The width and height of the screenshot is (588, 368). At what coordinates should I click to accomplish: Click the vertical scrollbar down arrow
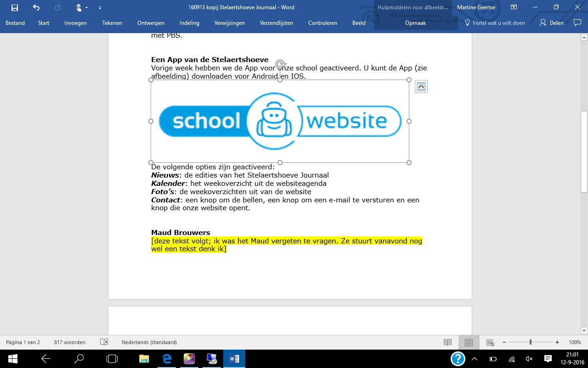click(584, 330)
